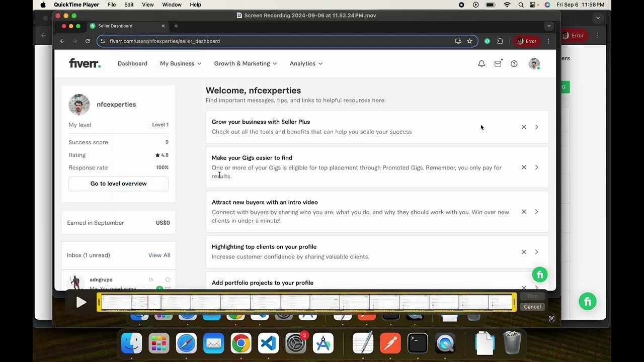Click the right yellow trim handle
This screenshot has width=644, height=362.
514,302
